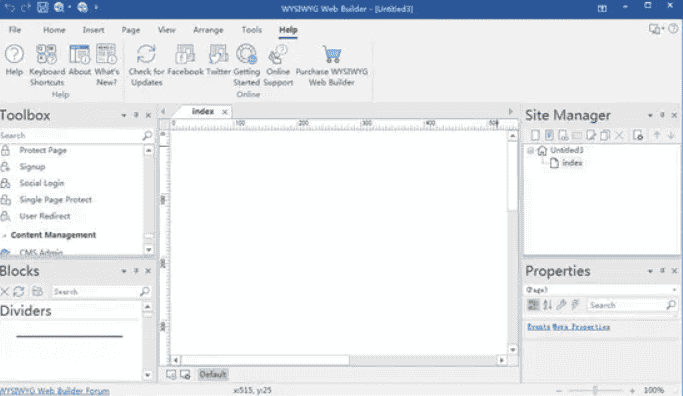Toggle auto-hide pin on Site Manager panel
683x396 pixels.
click(x=662, y=115)
